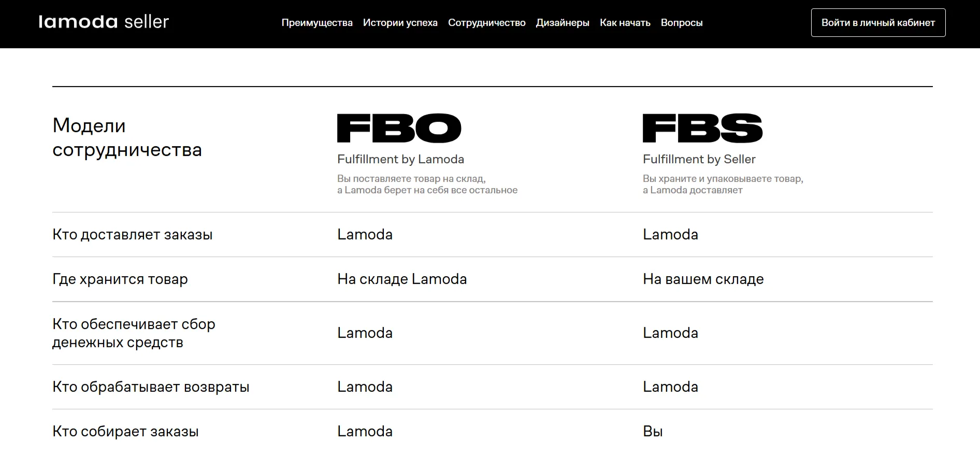Click the Кто доставляет заказы row label
This screenshot has height=472, width=980.
(x=132, y=235)
